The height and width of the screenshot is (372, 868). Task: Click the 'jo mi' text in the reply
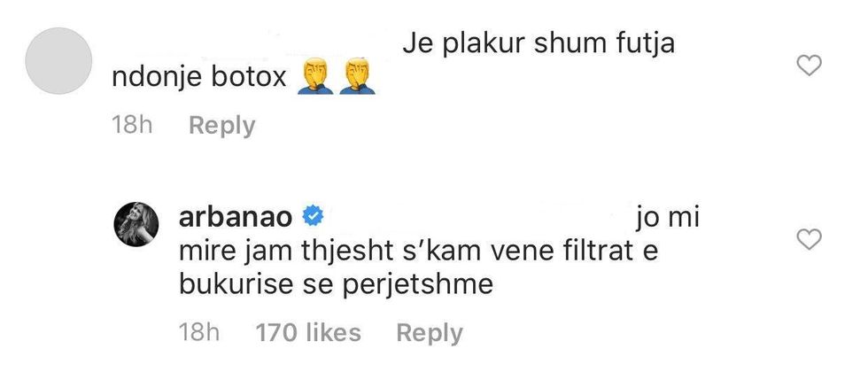(668, 219)
